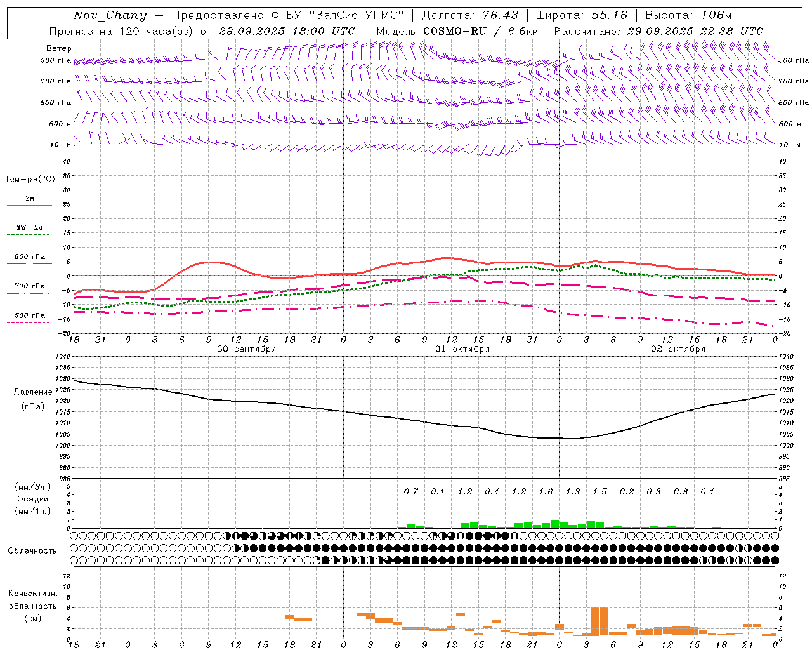
Task: Click the 'Тем-ра(°C)' axis title
Action: (x=30, y=180)
